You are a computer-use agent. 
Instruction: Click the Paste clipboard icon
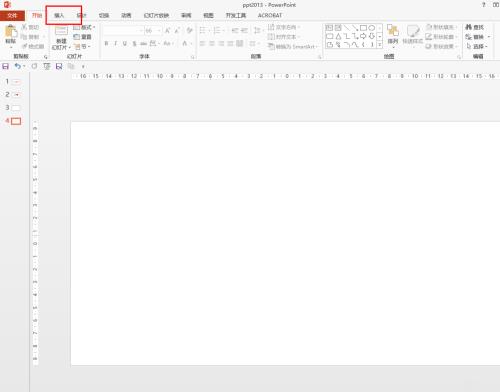(10, 32)
